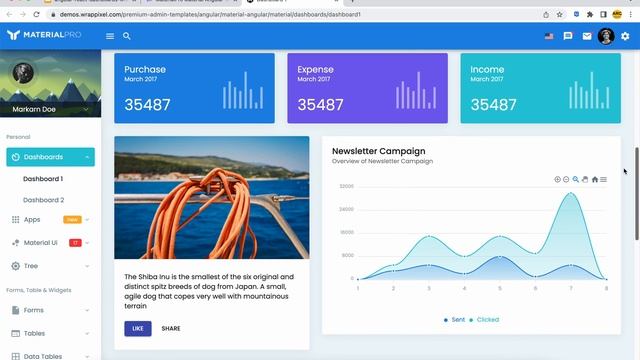Click the Data Tables icon in sidebar

[16, 356]
